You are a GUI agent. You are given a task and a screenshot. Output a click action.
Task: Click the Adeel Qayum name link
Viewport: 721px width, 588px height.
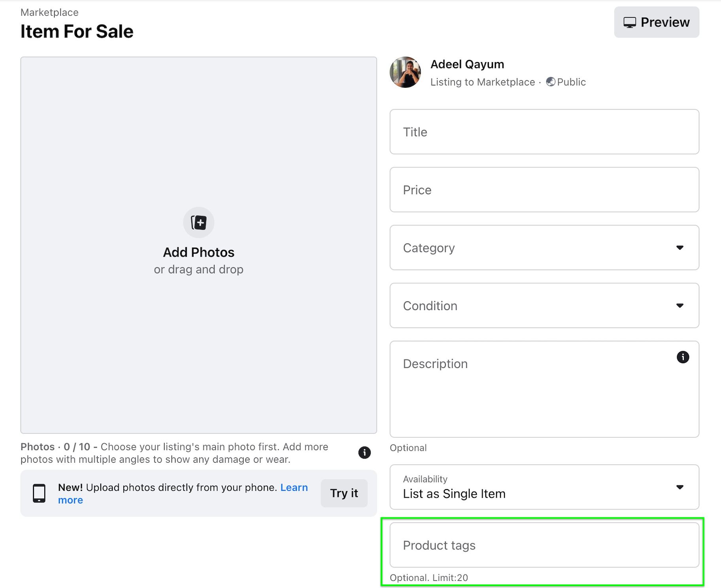click(467, 64)
